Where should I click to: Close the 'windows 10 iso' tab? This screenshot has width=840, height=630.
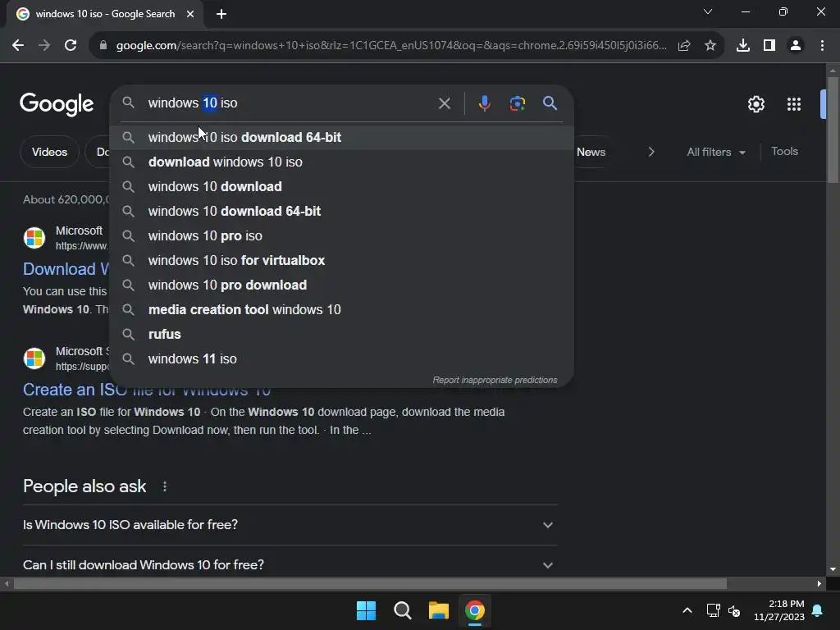click(190, 14)
